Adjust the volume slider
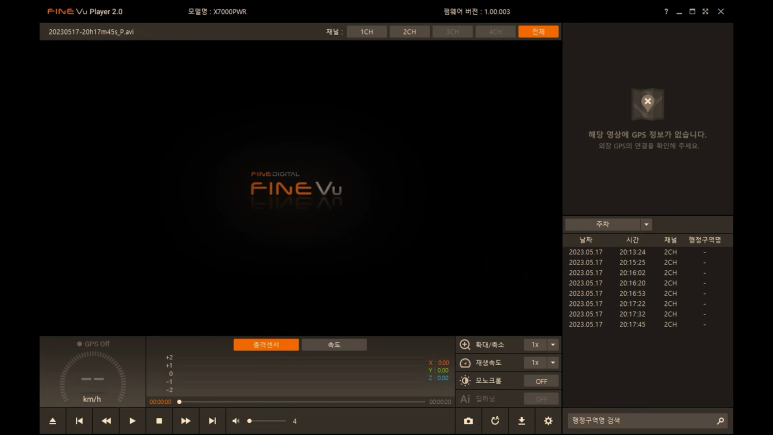 click(267, 421)
